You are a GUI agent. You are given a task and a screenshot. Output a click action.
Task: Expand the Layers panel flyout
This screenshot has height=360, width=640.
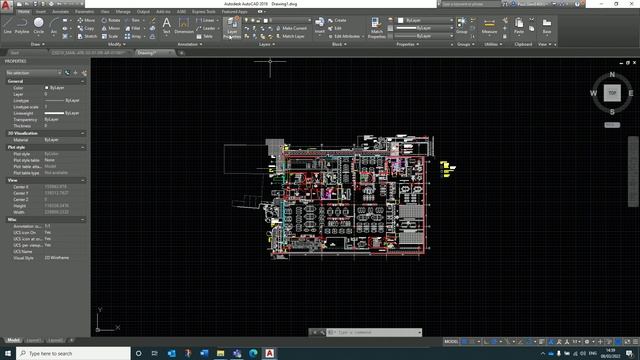click(267, 44)
